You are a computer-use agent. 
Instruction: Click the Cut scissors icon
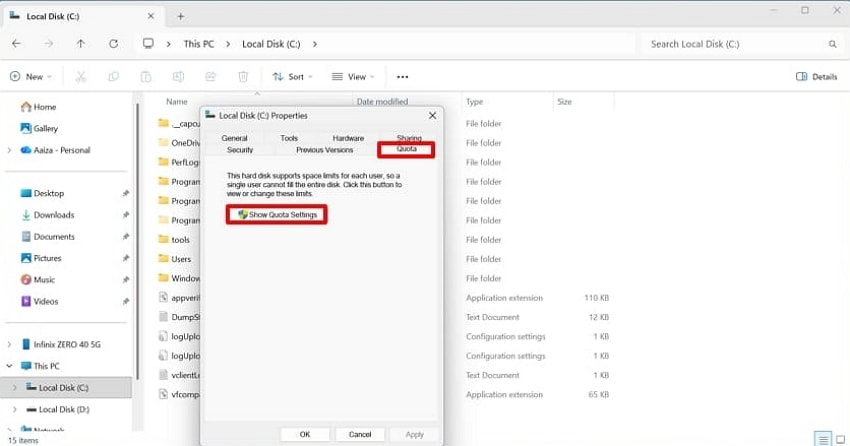point(81,77)
